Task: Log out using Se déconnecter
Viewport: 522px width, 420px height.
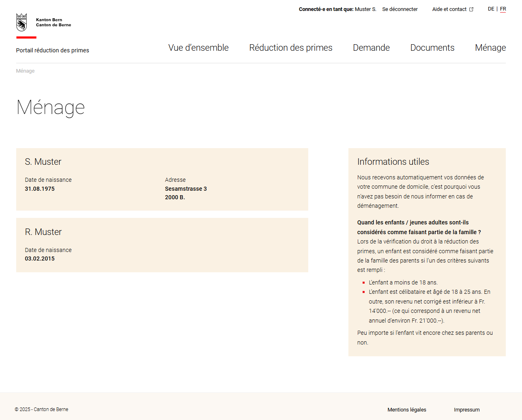Action: 400,9
